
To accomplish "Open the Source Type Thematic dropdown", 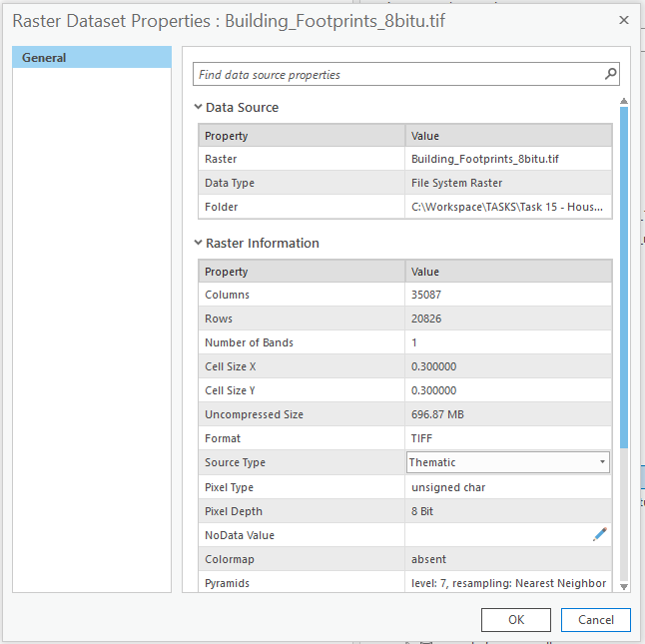I will pos(508,462).
